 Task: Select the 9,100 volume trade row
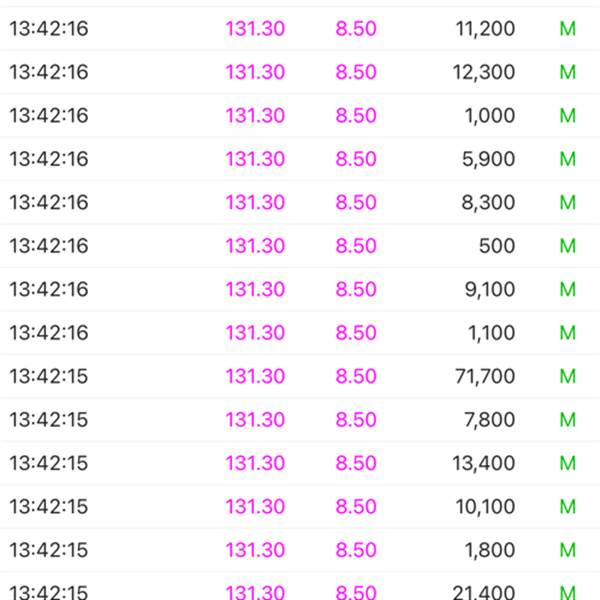coord(490,290)
